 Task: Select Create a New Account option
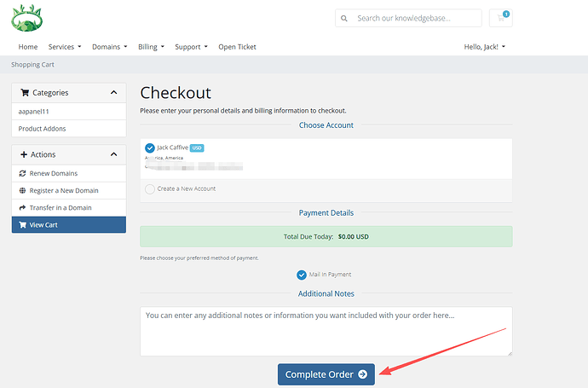[x=150, y=188]
